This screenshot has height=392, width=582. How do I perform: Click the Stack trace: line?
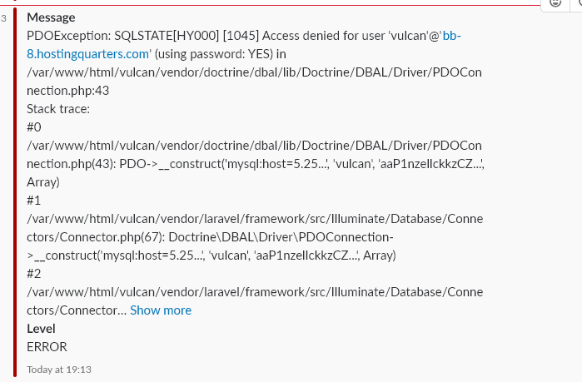[x=58, y=109]
